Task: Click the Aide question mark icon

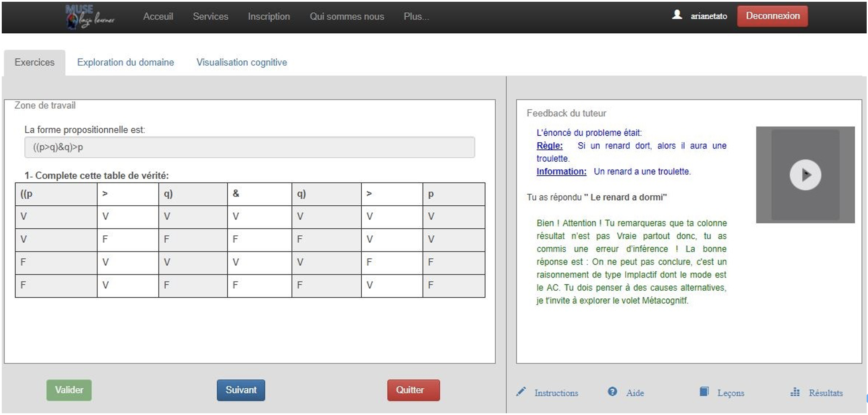Action: [x=612, y=391]
